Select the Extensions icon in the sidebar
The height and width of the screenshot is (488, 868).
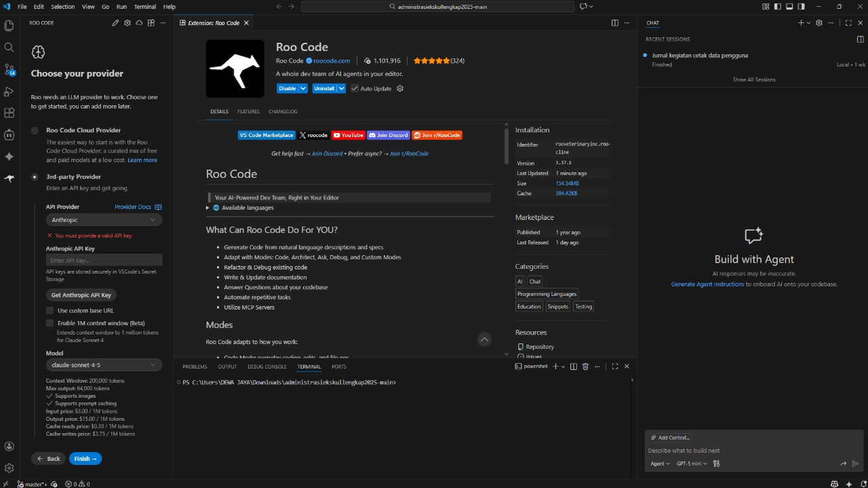point(9,113)
